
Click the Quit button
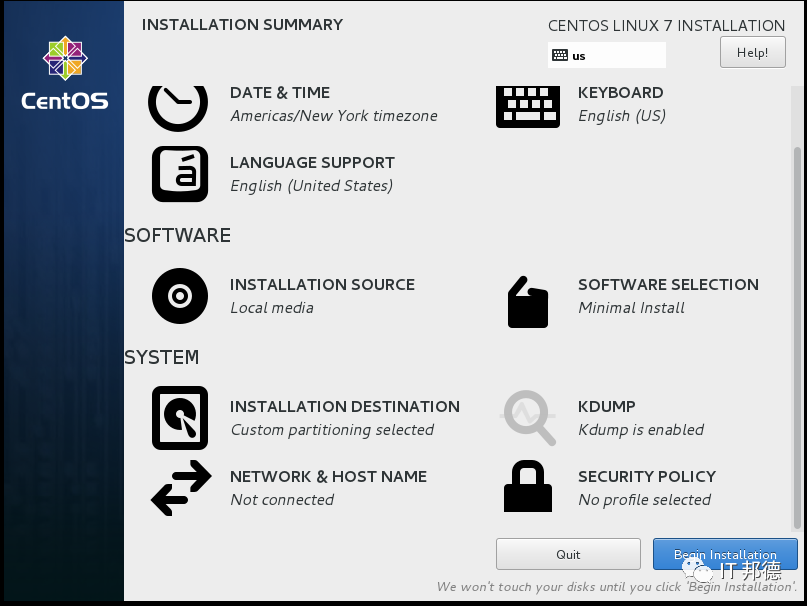[x=568, y=555]
